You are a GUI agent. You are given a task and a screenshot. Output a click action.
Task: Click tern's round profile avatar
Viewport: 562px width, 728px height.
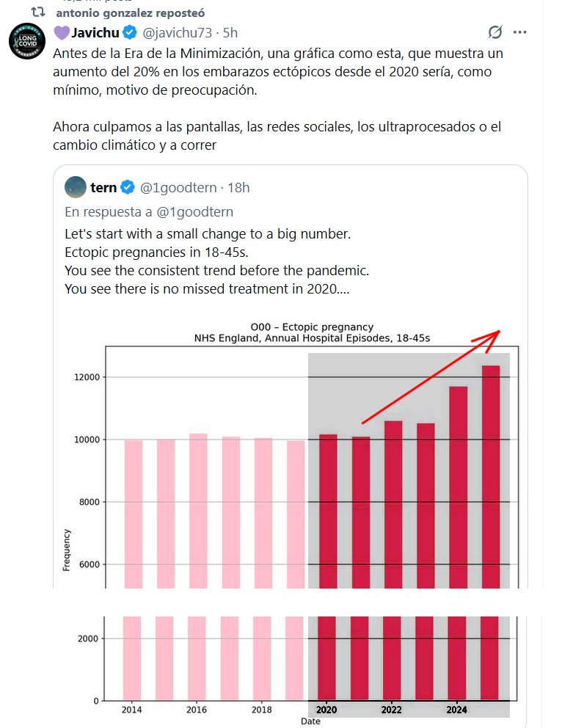(x=76, y=187)
